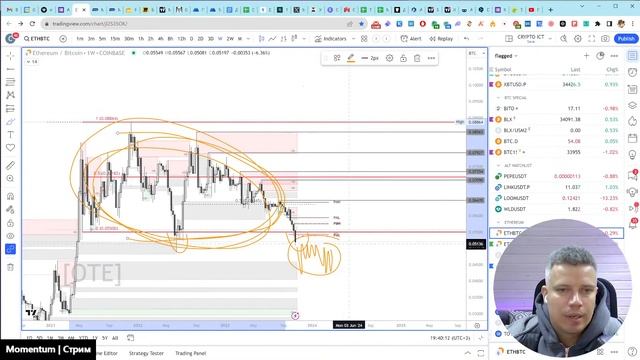Select the BITO watchlist row
The height and width of the screenshot is (360, 640).
pyautogui.click(x=556, y=109)
